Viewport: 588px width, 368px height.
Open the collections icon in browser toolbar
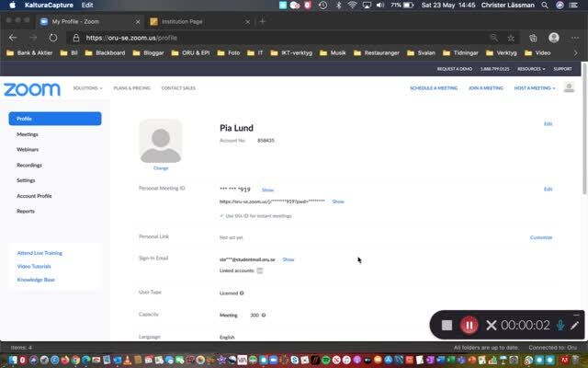533,38
